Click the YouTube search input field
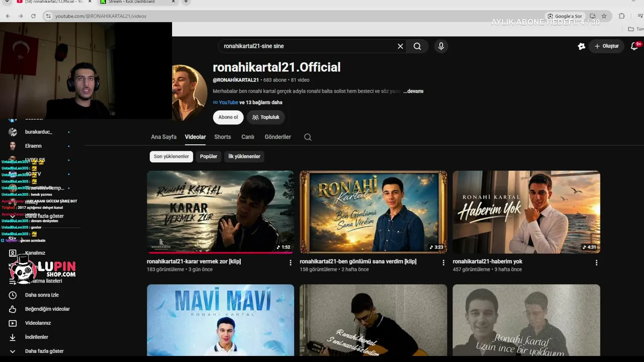644x362 pixels. 308,46
